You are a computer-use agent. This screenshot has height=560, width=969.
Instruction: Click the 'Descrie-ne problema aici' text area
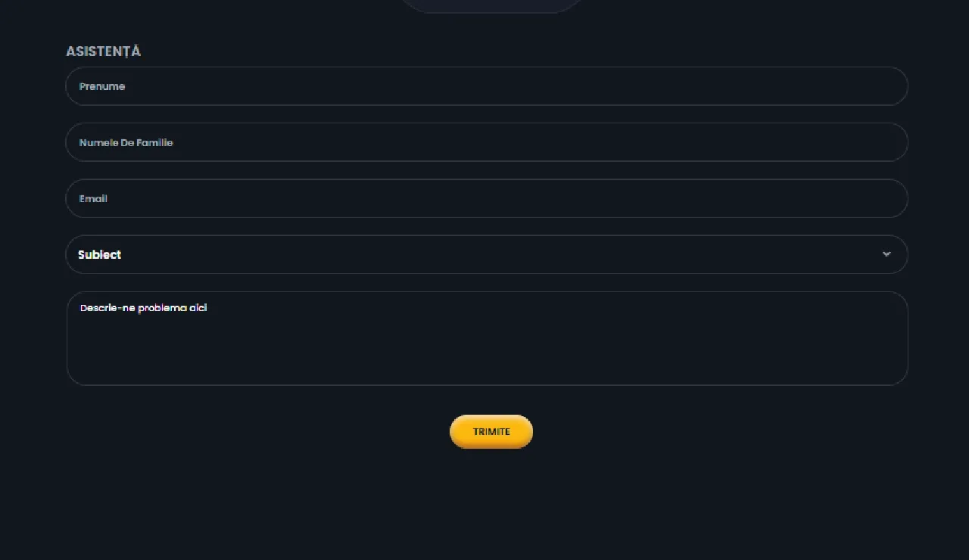coord(486,338)
